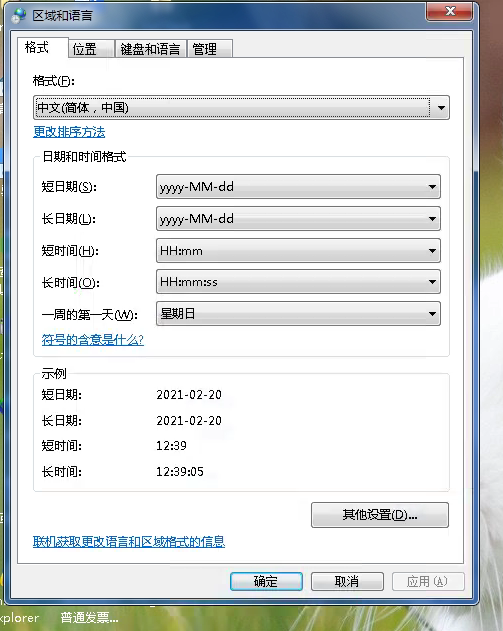Click the 联机获取更改语言和区域格式的信息 link

[x=129, y=542]
